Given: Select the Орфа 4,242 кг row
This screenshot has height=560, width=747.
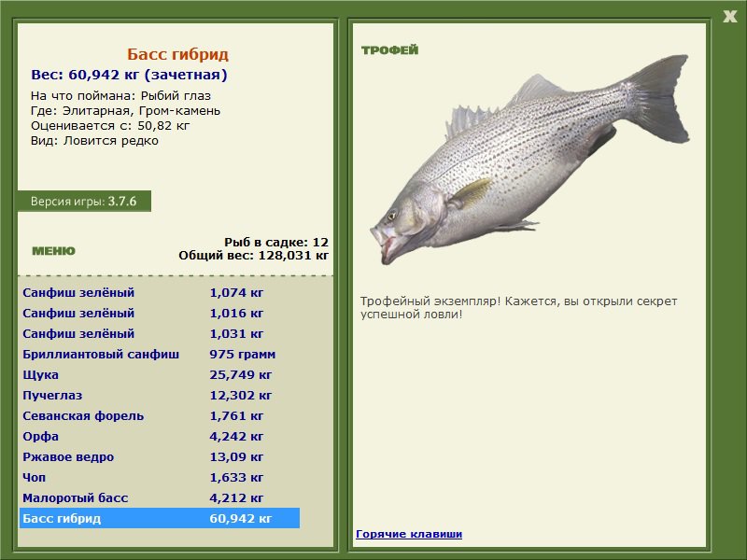Looking at the screenshot, I should (160, 436).
